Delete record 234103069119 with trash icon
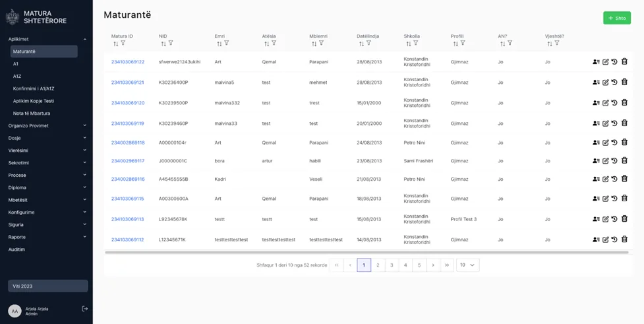The width and height of the screenshot is (644, 324). (624, 123)
